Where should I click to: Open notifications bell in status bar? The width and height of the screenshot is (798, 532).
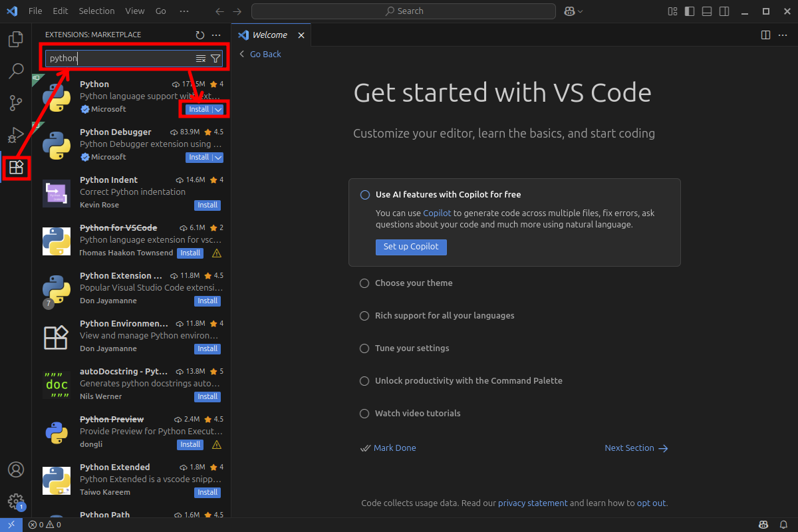click(783, 525)
